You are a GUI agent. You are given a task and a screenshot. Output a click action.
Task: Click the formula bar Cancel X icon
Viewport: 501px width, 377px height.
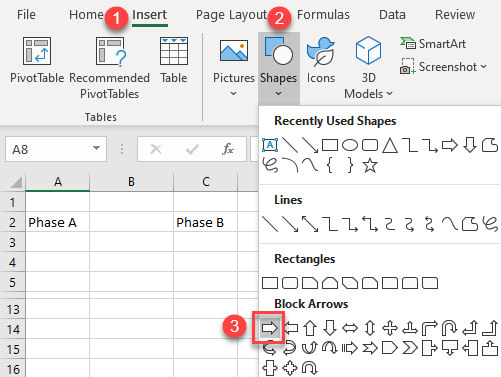tap(156, 149)
